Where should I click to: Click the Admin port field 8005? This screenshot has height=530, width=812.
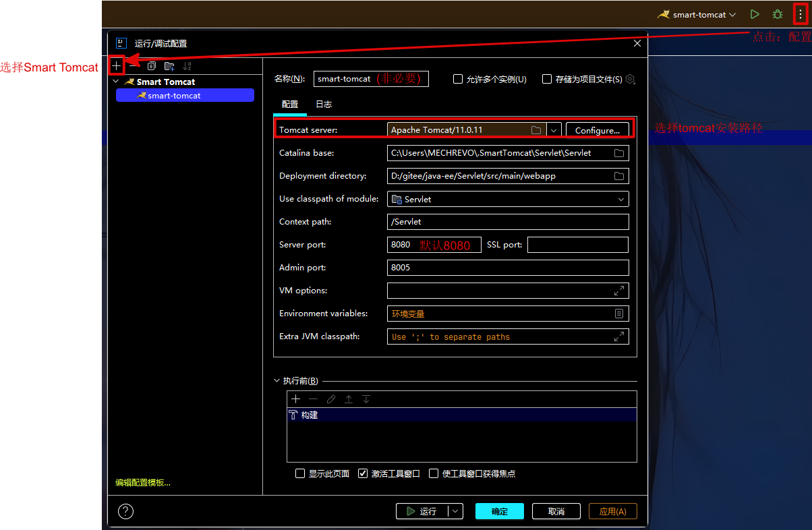pyautogui.click(x=508, y=268)
